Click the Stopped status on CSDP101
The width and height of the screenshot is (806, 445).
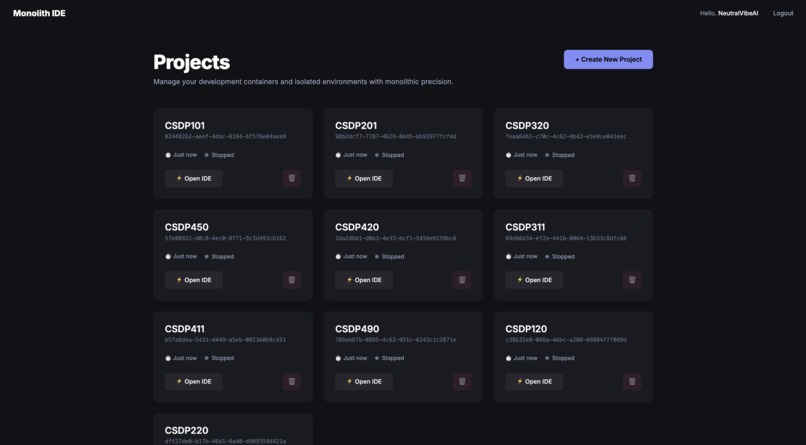point(219,155)
